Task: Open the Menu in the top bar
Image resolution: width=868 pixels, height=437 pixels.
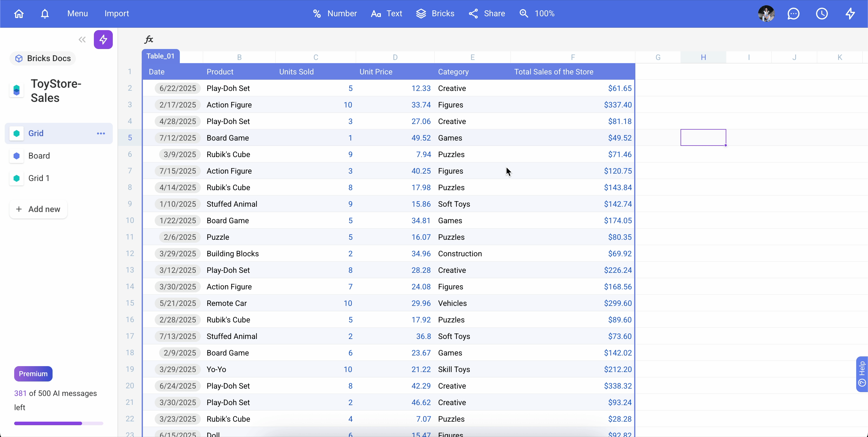Action: [x=77, y=14]
